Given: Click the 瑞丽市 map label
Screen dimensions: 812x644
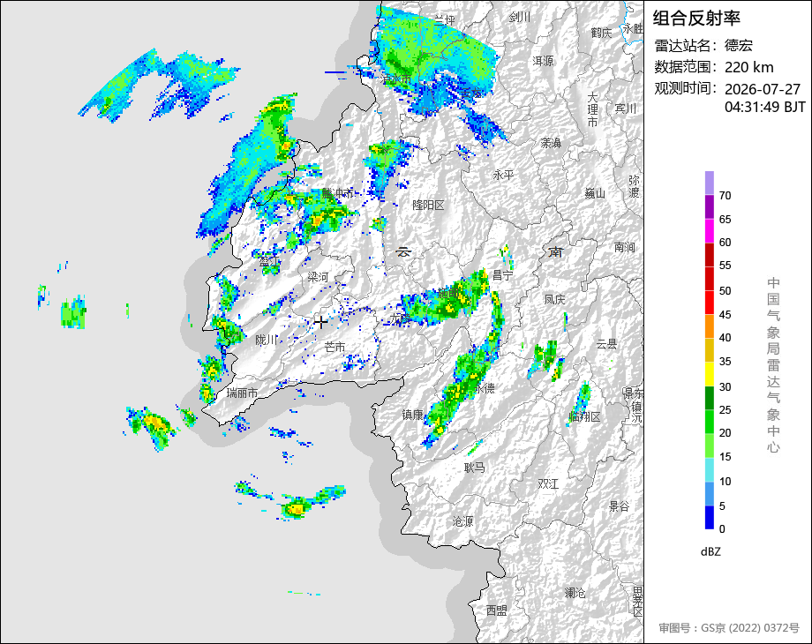Looking at the screenshot, I should click(x=242, y=393).
